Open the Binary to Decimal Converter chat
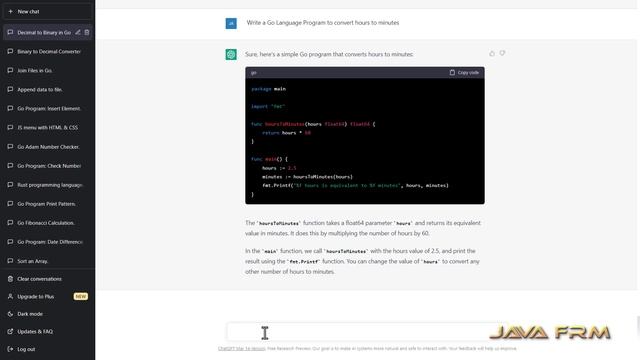The image size is (640, 360). pyautogui.click(x=47, y=51)
